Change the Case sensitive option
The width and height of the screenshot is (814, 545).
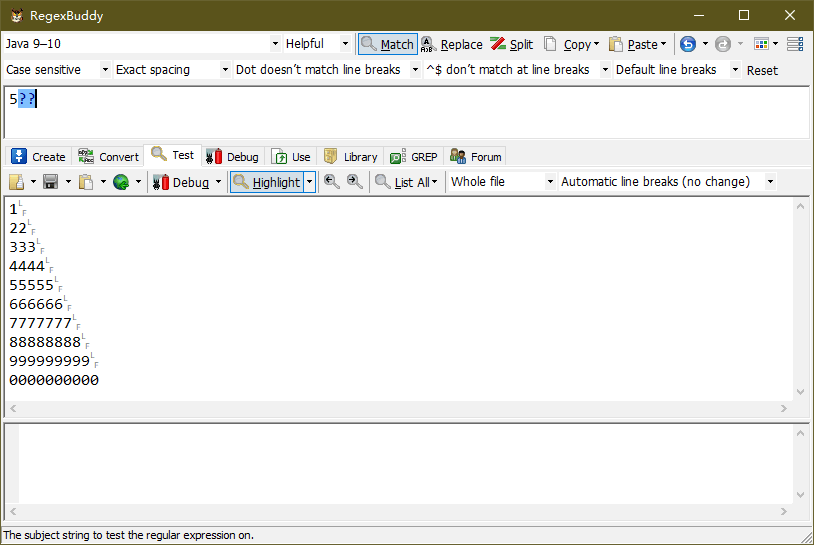coord(57,70)
